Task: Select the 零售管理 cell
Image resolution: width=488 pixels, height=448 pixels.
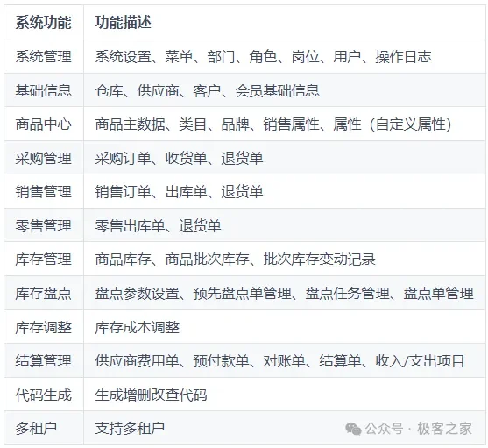Action: (x=44, y=225)
